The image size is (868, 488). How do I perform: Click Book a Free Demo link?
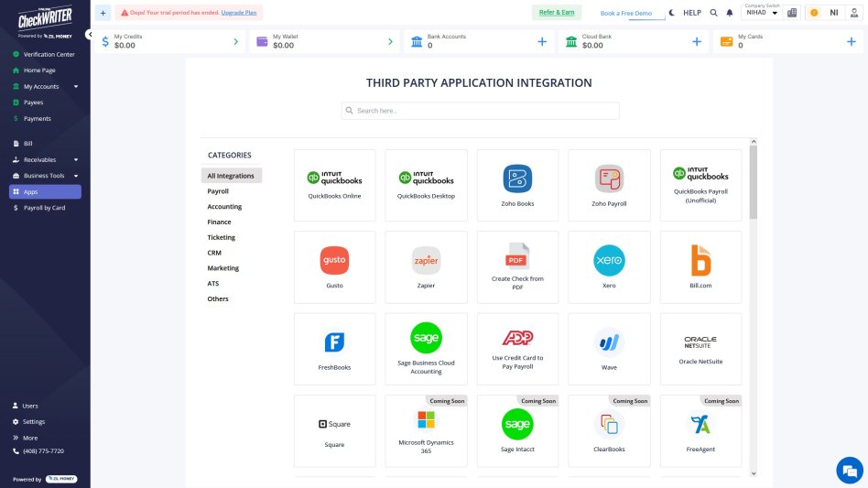(x=626, y=14)
